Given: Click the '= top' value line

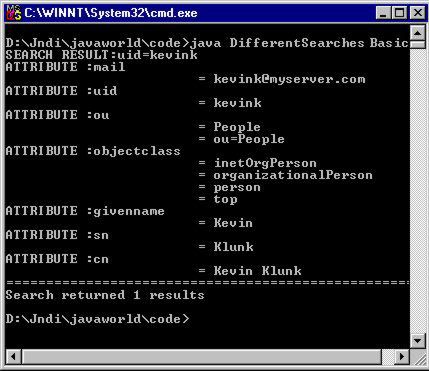Looking at the screenshot, I should 218,199.
